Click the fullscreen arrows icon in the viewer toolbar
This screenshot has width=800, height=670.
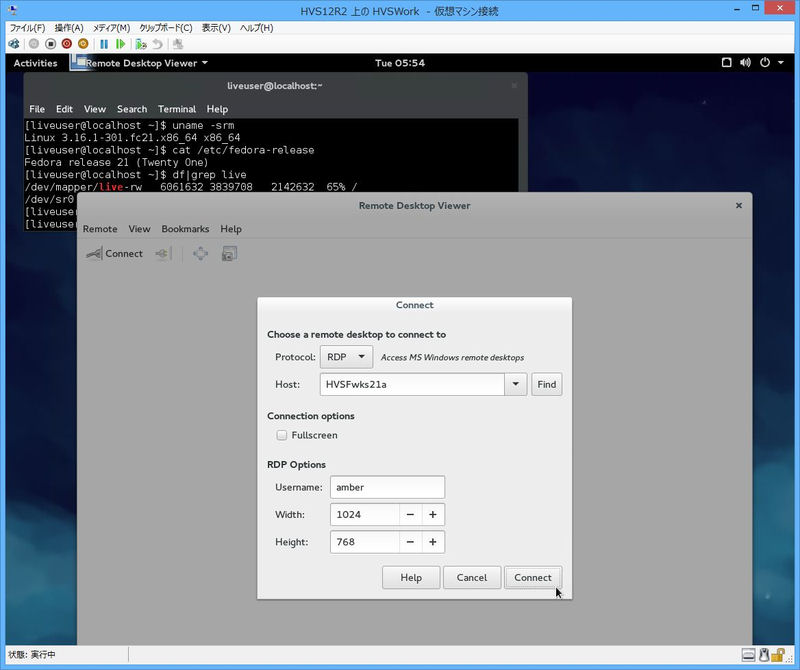click(201, 254)
